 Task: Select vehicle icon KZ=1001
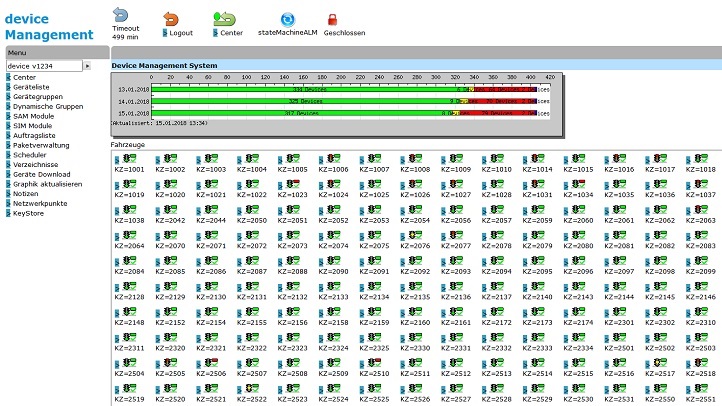coord(130,158)
